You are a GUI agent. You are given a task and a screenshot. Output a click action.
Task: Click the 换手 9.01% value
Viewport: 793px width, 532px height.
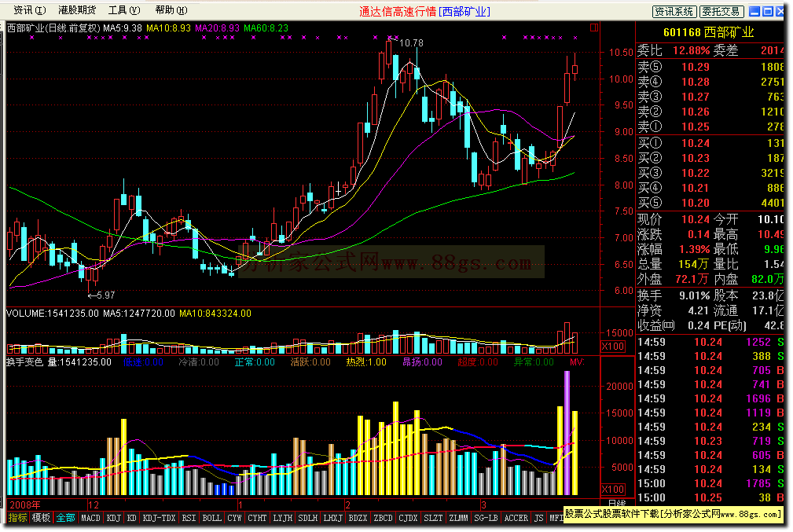695,295
